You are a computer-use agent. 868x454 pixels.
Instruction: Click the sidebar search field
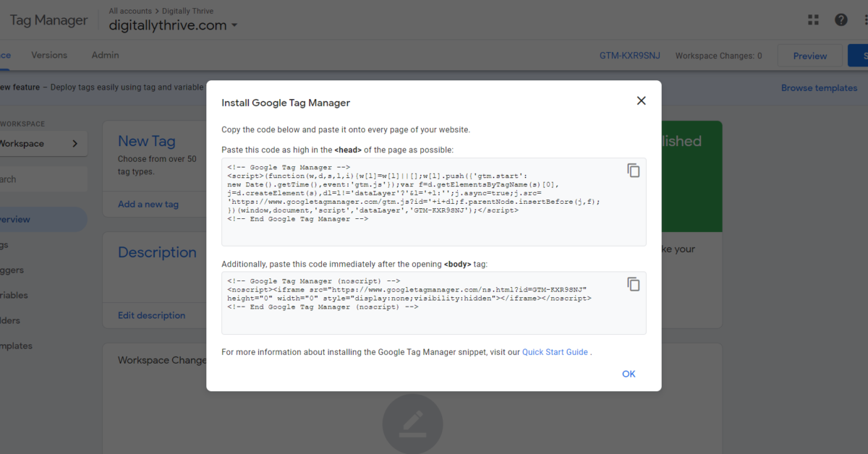42,179
